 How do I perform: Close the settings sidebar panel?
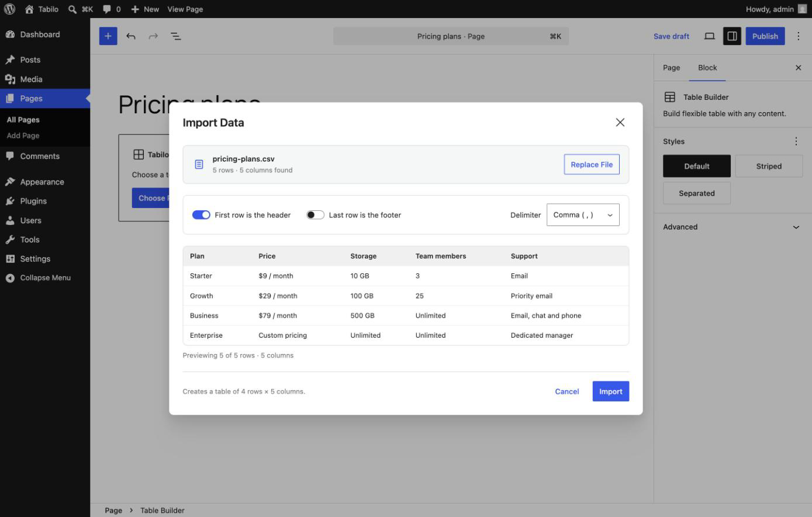click(x=799, y=68)
